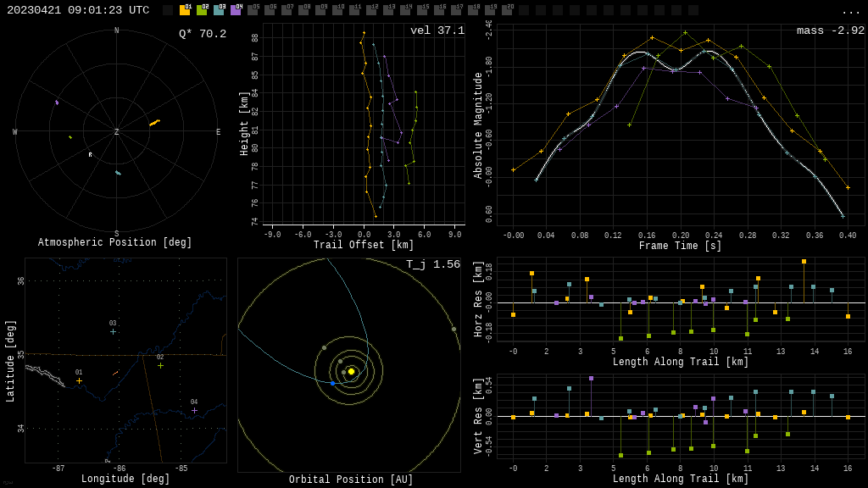Enable the inactive station 05 slot
Image resolution: width=868 pixels, height=488 pixels.
click(x=253, y=10)
